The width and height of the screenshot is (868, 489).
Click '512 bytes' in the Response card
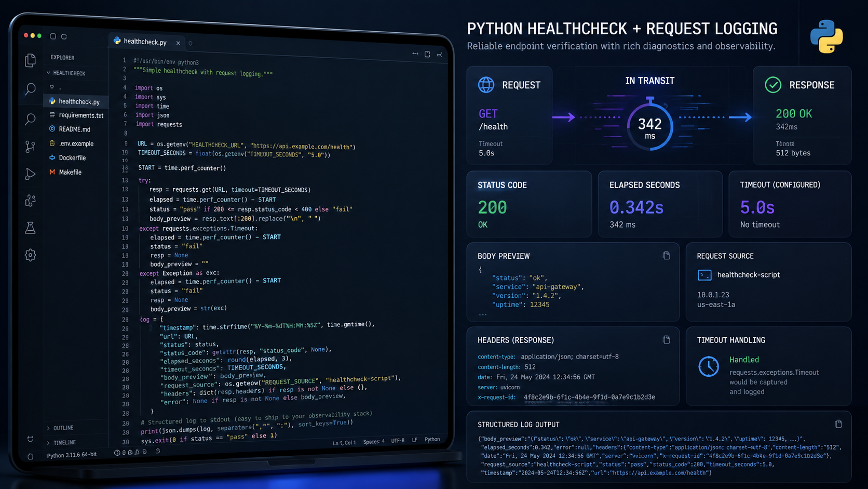(x=793, y=153)
